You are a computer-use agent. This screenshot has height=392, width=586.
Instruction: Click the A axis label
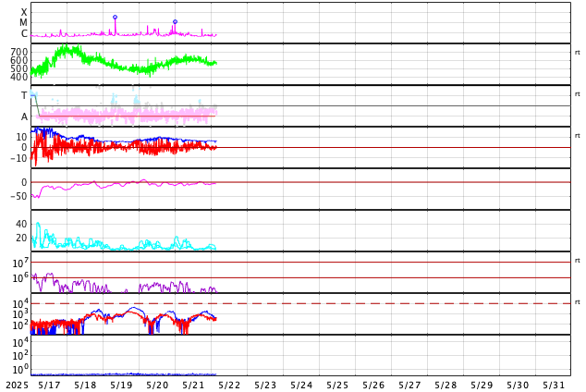tap(24, 117)
